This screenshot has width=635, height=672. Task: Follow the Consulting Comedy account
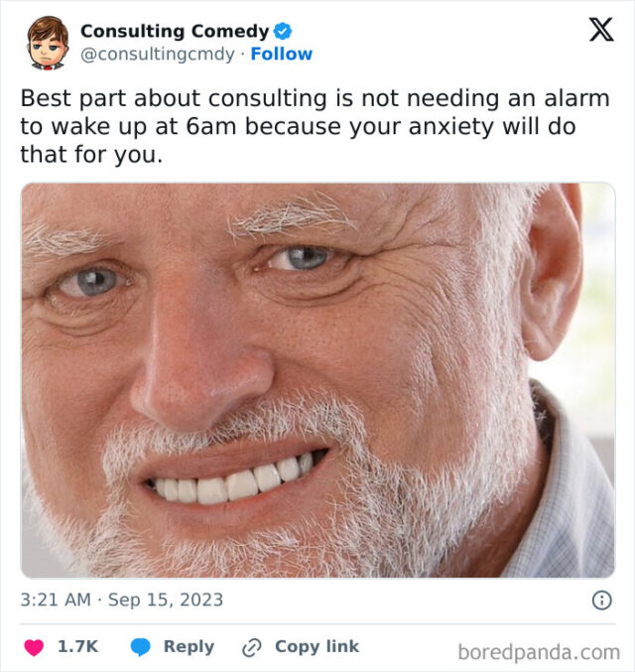(x=282, y=54)
